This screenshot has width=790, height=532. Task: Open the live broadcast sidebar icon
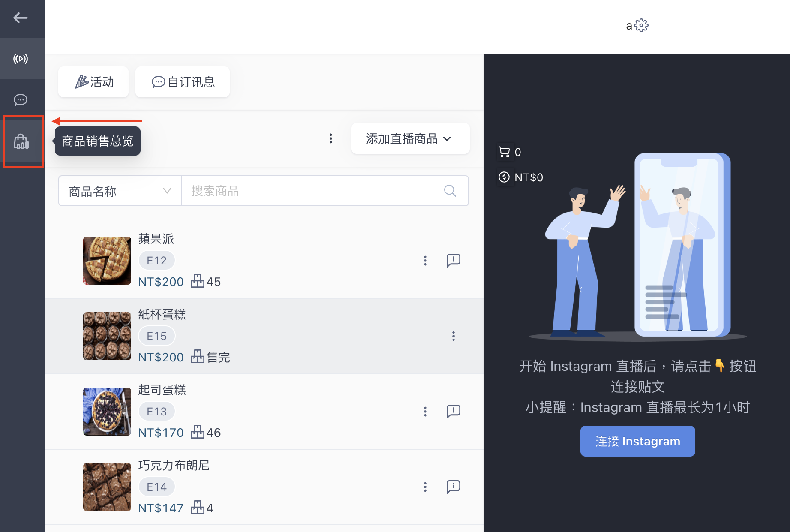point(21,58)
